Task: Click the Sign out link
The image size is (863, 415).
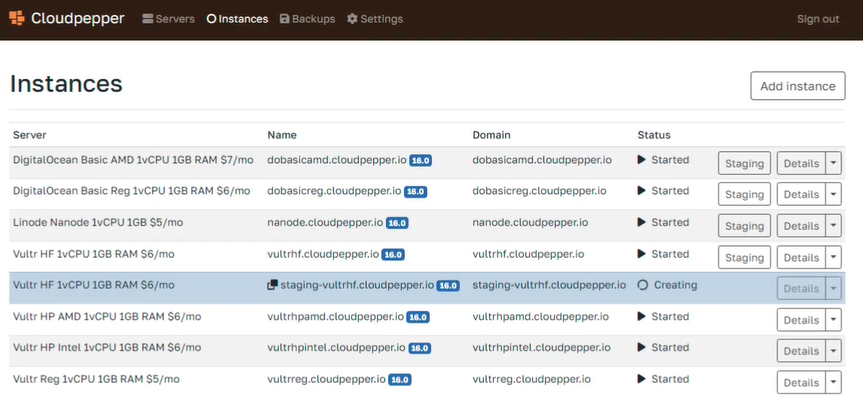Action: pos(818,19)
